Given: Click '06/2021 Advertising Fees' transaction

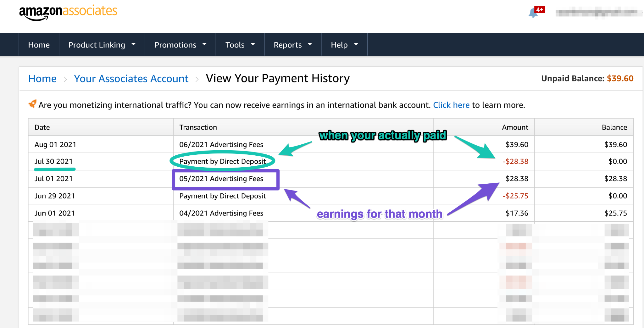Looking at the screenshot, I should pyautogui.click(x=221, y=145).
